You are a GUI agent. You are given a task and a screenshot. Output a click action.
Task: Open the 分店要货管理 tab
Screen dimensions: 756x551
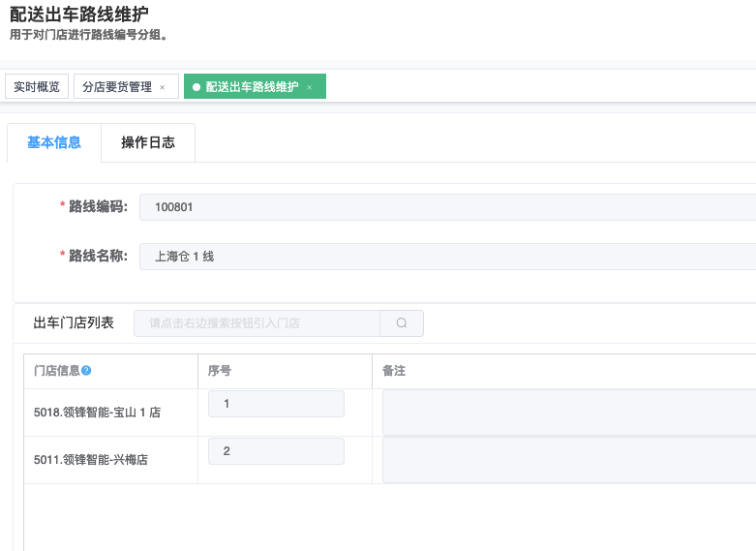(x=126, y=86)
